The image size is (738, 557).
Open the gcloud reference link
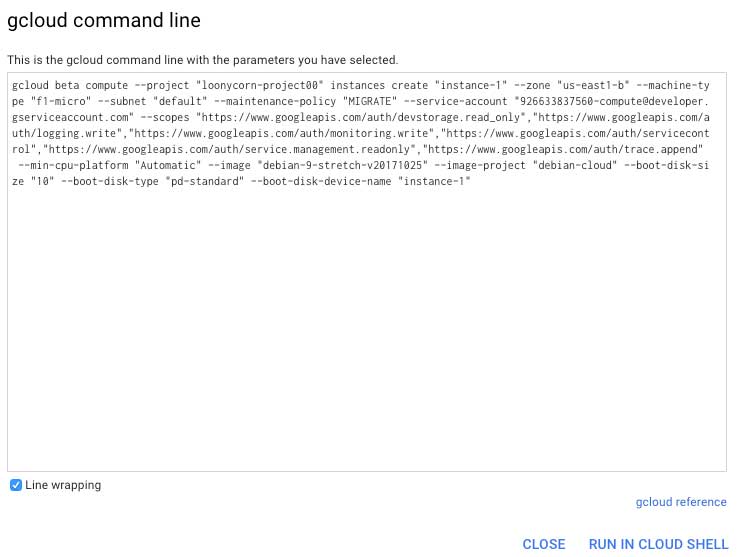tap(681, 502)
